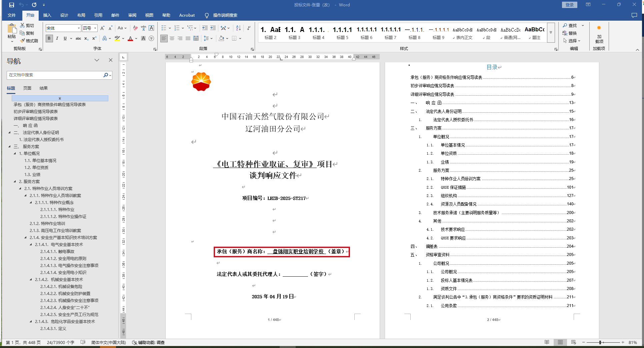Screen dimensions: 644x348
Task: Open the 选择 select dropdown
Action: (572, 41)
